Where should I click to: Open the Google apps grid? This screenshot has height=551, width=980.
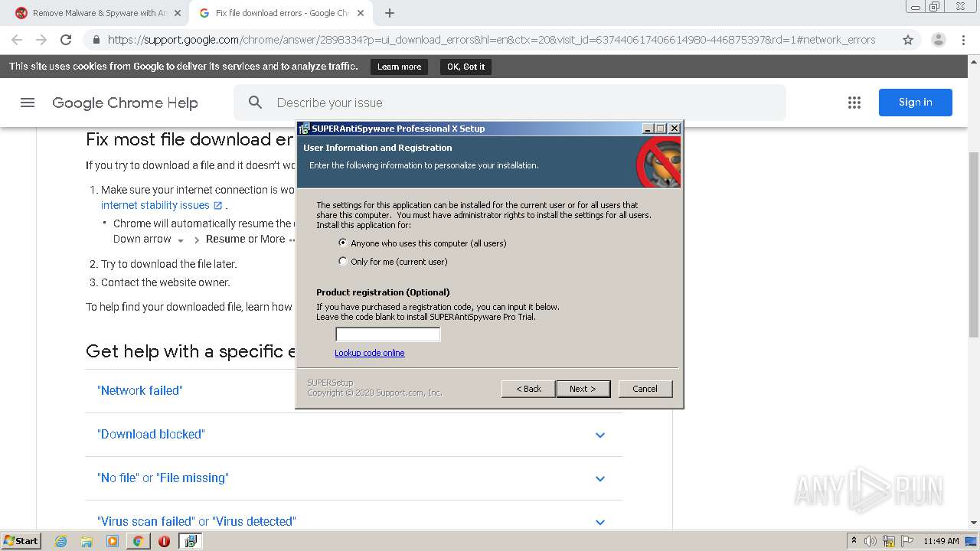[854, 103]
